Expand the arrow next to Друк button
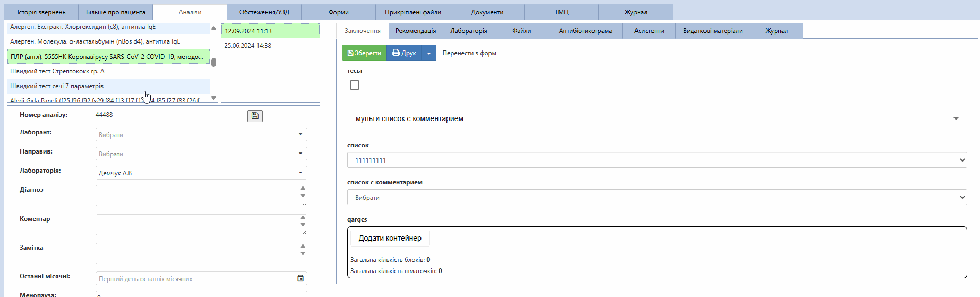Image resolution: width=980 pixels, height=297 pixels. pyautogui.click(x=429, y=53)
